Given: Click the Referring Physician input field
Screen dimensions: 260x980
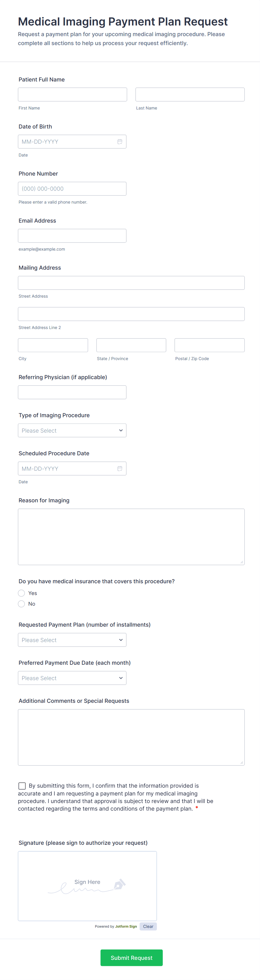Looking at the screenshot, I should click(72, 392).
